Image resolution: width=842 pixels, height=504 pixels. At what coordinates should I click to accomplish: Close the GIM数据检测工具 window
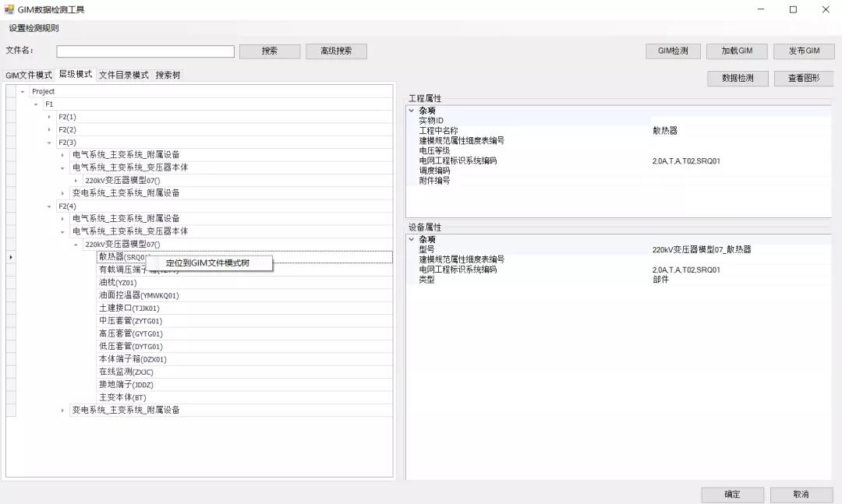pyautogui.click(x=826, y=9)
